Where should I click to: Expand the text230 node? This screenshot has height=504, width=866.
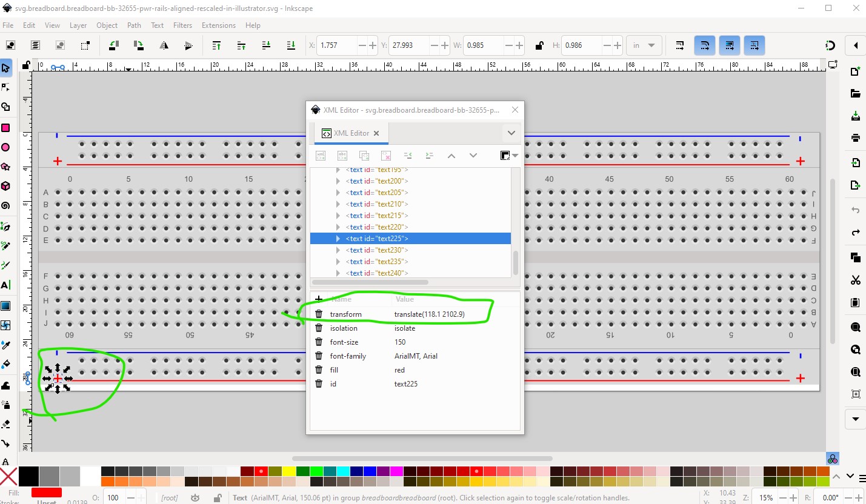338,250
